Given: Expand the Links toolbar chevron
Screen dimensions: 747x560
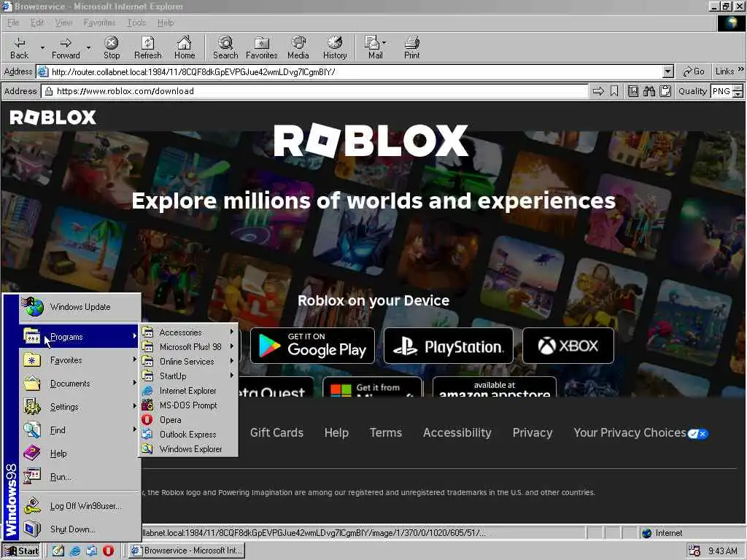Looking at the screenshot, I should click(741, 70).
